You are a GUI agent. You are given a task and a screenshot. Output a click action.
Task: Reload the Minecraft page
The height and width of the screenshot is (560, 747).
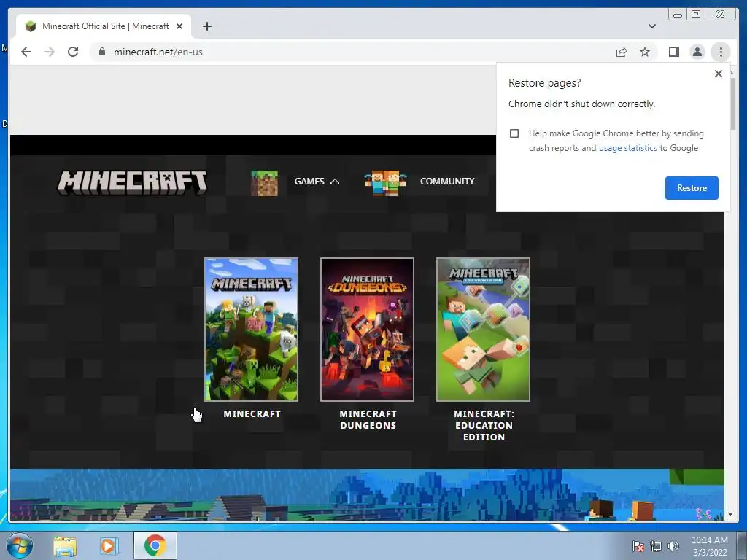(73, 52)
